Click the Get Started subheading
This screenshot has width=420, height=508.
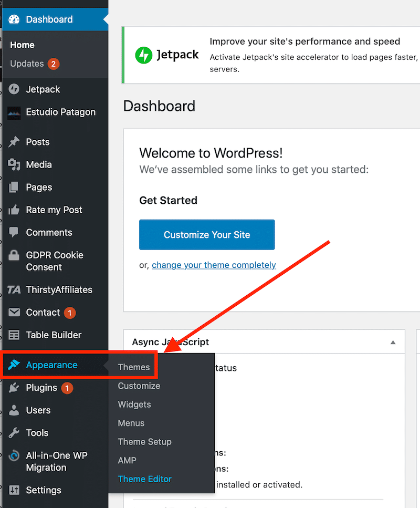point(168,200)
